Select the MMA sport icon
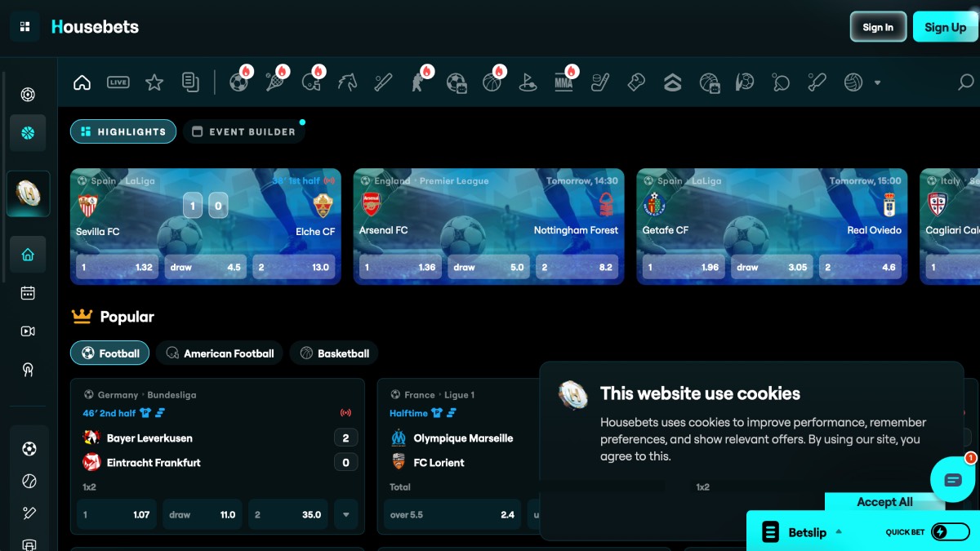 tap(563, 82)
